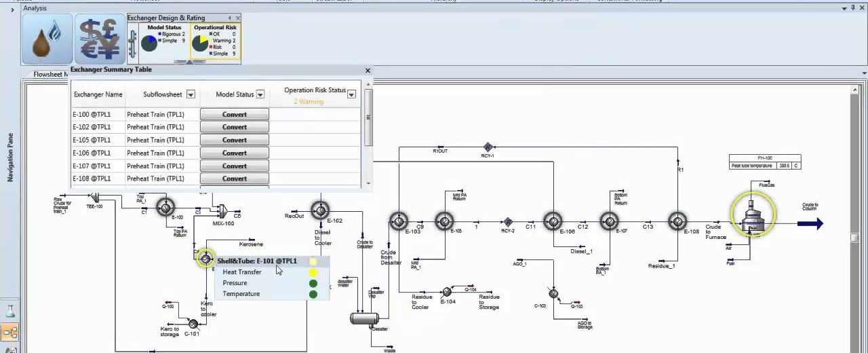This screenshot has width=868, height=353.
Task: Click the yellow Heat Transfer status light
Action: [313, 272]
